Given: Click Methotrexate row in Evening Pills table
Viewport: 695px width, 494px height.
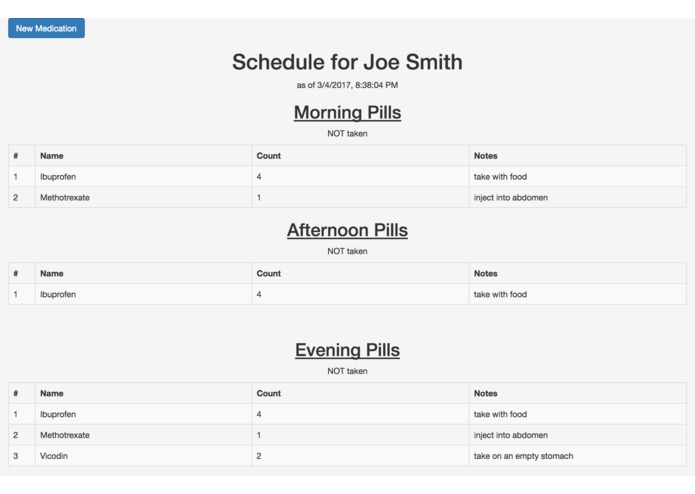Looking at the screenshot, I should click(65, 435).
